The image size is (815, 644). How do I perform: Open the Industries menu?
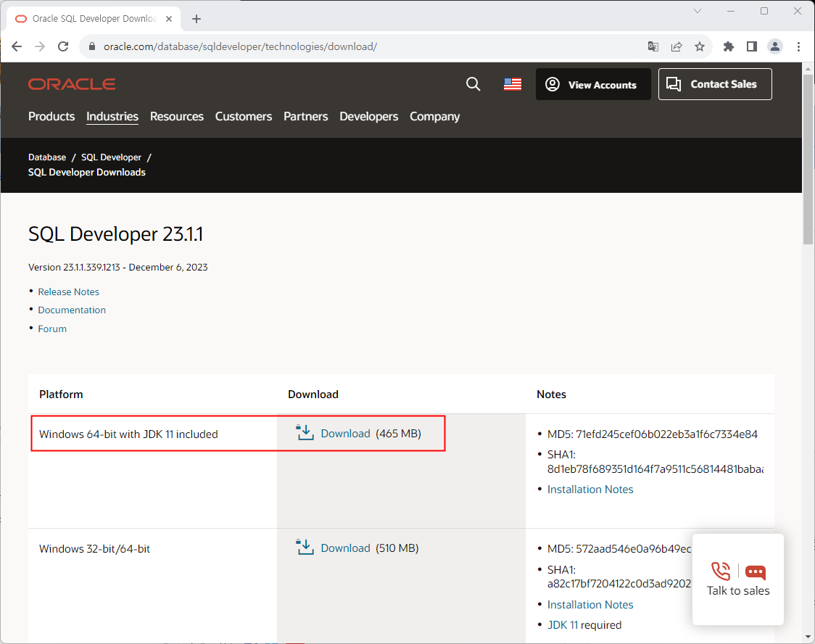click(x=112, y=117)
